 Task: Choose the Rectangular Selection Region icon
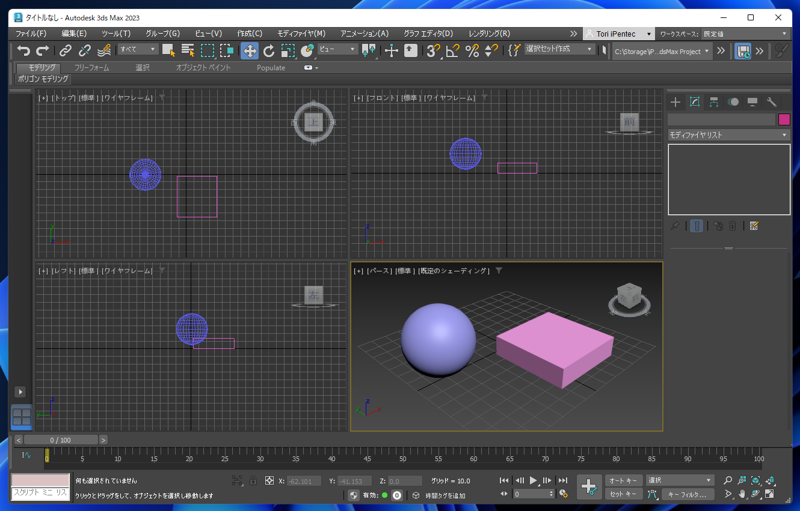coord(207,50)
